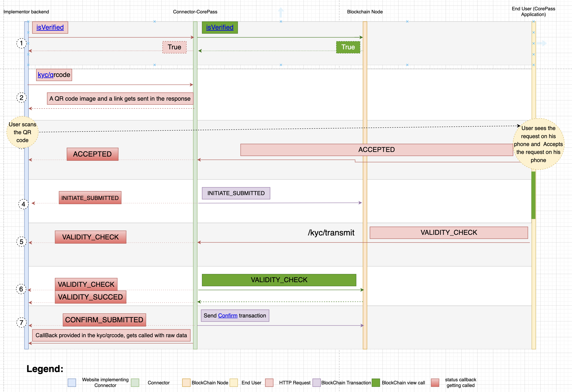The width and height of the screenshot is (572, 392).
Task: Select the QR code image response box
Action: [120, 98]
